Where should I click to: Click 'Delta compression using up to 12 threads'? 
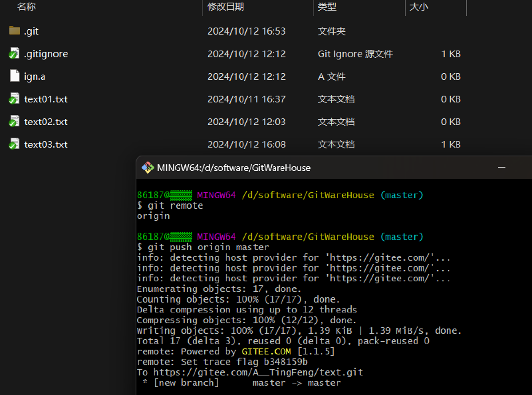coord(247,309)
